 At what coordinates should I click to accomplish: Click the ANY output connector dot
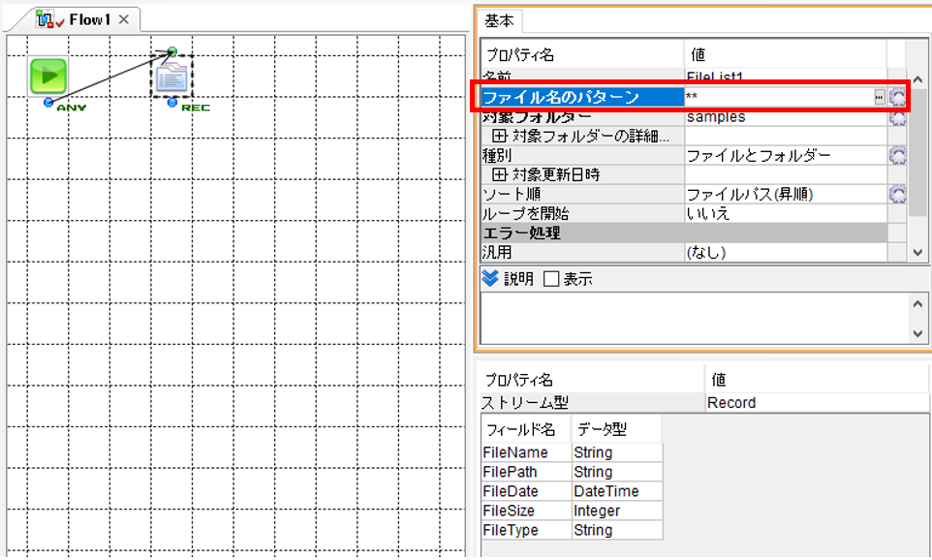[x=48, y=103]
